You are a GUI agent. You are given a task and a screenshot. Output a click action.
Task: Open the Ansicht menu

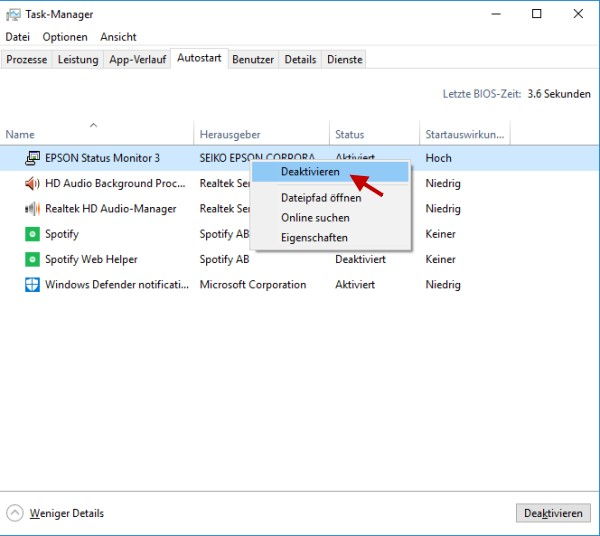118,37
